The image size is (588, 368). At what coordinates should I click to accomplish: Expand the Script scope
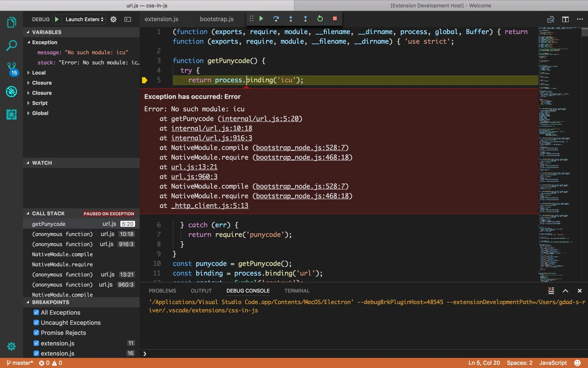point(81,103)
